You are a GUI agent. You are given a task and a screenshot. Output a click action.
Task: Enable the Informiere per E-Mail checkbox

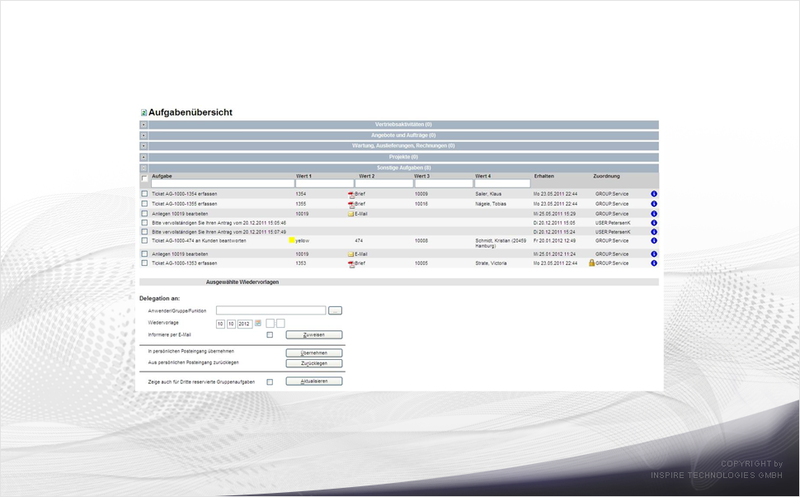click(x=270, y=335)
